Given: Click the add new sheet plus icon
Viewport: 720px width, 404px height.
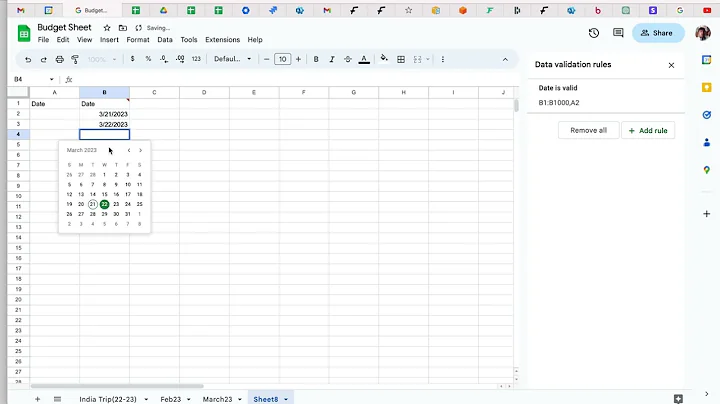Looking at the screenshot, I should 38,399.
